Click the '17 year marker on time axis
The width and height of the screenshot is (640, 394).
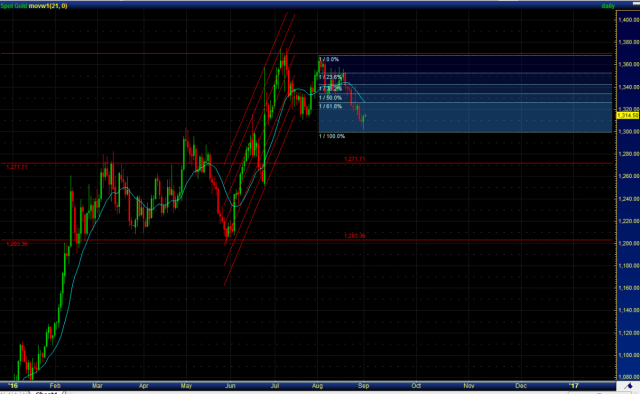pyautogui.click(x=574, y=385)
